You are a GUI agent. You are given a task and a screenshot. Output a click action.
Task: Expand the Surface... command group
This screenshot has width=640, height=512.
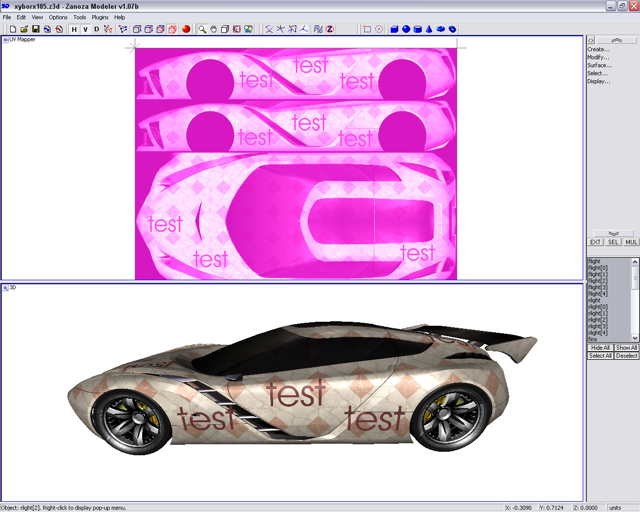pos(599,65)
